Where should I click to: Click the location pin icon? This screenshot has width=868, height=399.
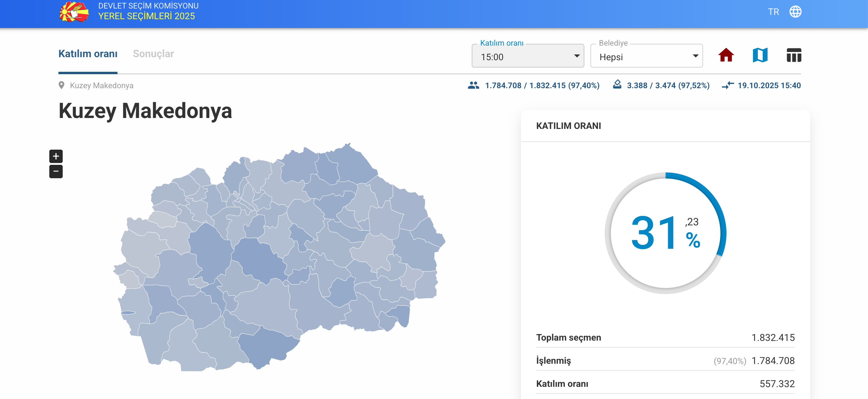click(61, 85)
